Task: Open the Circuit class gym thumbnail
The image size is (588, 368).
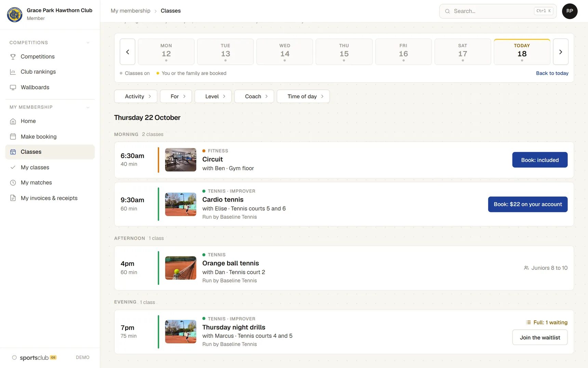Action: (x=181, y=160)
